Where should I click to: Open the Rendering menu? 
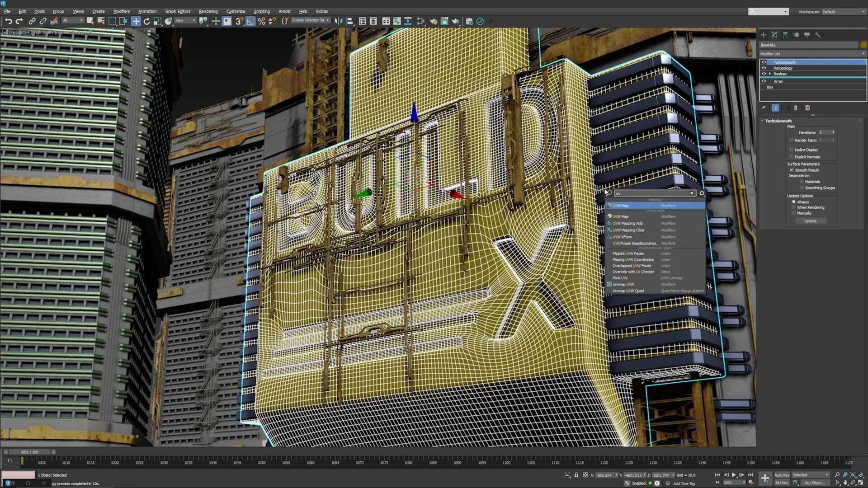(x=208, y=11)
